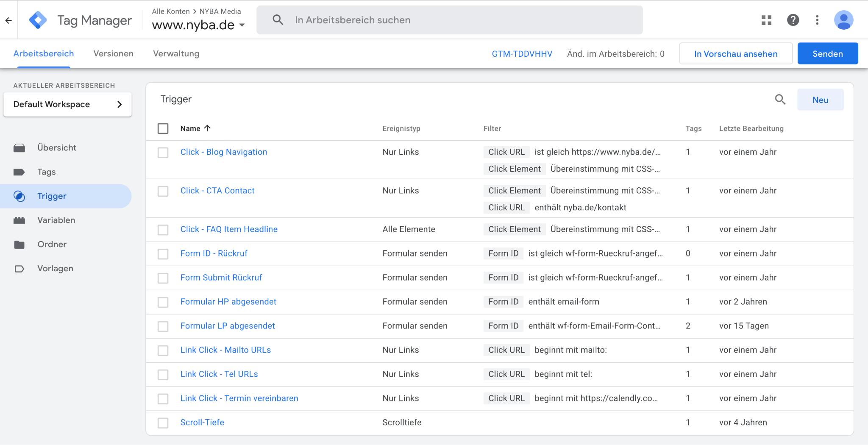Click the user account avatar
The height and width of the screenshot is (445, 868).
(x=843, y=20)
